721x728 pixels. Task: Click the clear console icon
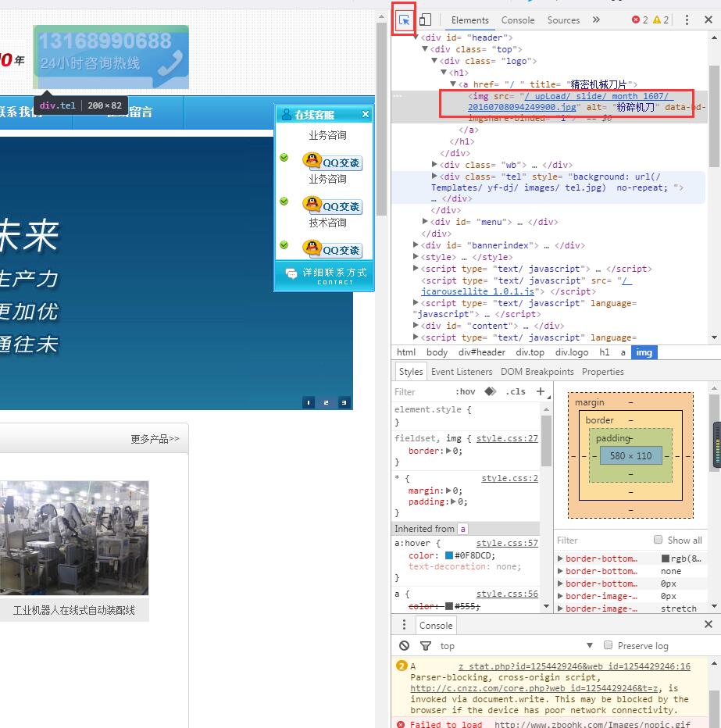(x=404, y=646)
